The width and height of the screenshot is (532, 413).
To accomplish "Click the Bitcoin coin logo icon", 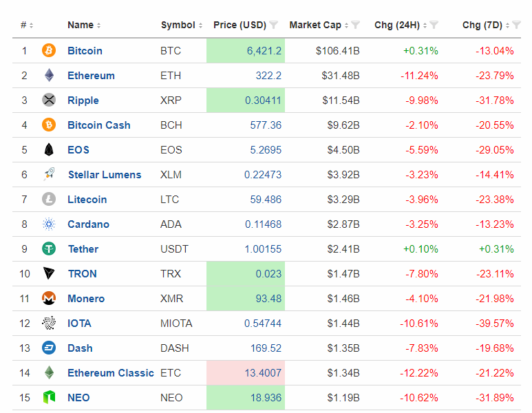I will click(x=49, y=50).
